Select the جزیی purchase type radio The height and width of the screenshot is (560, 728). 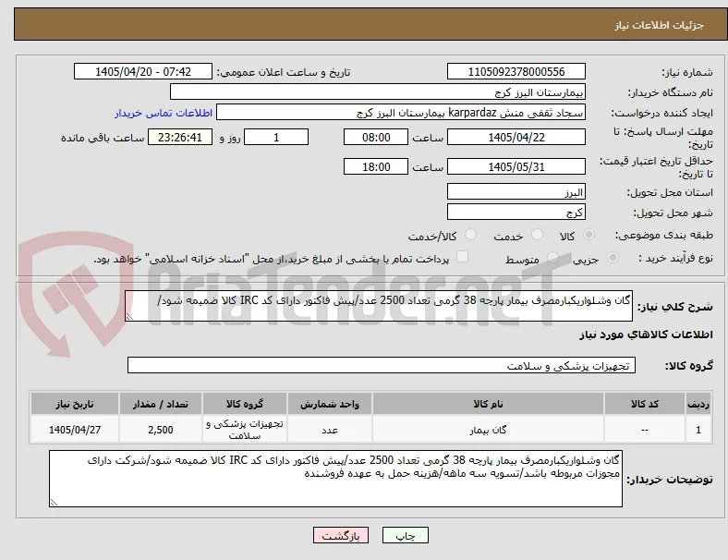point(613,257)
